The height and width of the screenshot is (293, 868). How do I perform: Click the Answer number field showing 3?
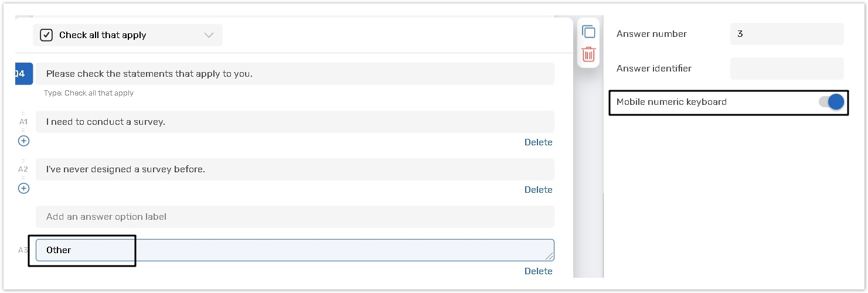pyautogui.click(x=786, y=34)
